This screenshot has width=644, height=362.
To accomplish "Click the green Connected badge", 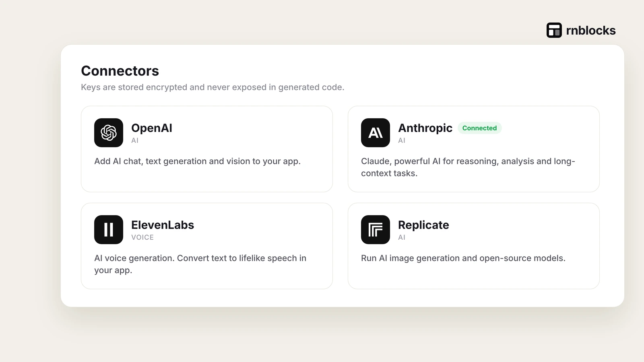I will pyautogui.click(x=479, y=128).
